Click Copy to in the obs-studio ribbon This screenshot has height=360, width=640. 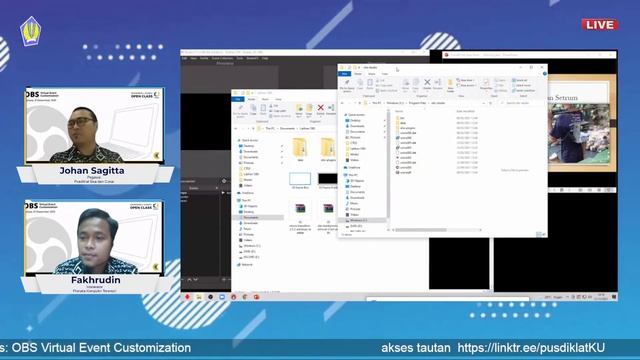point(416,84)
